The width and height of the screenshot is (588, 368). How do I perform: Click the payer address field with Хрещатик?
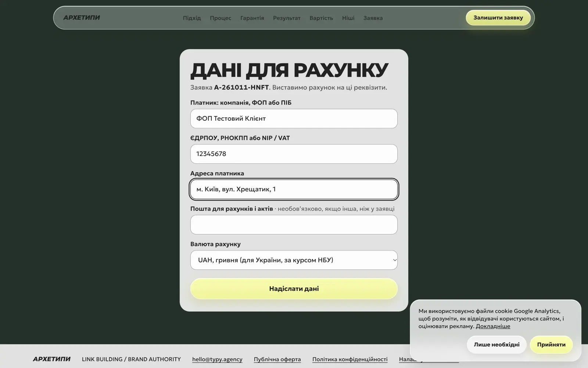point(294,189)
